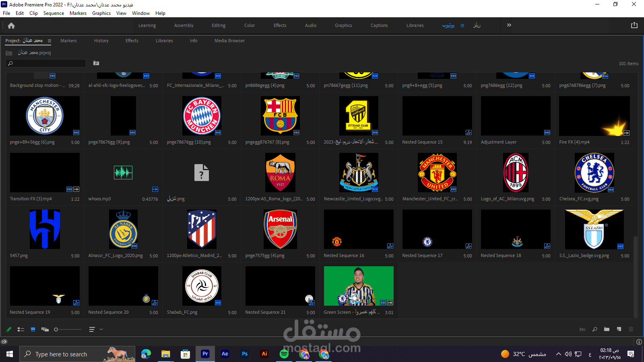
Task: Switch to the Captions workspace
Action: [x=379, y=25]
